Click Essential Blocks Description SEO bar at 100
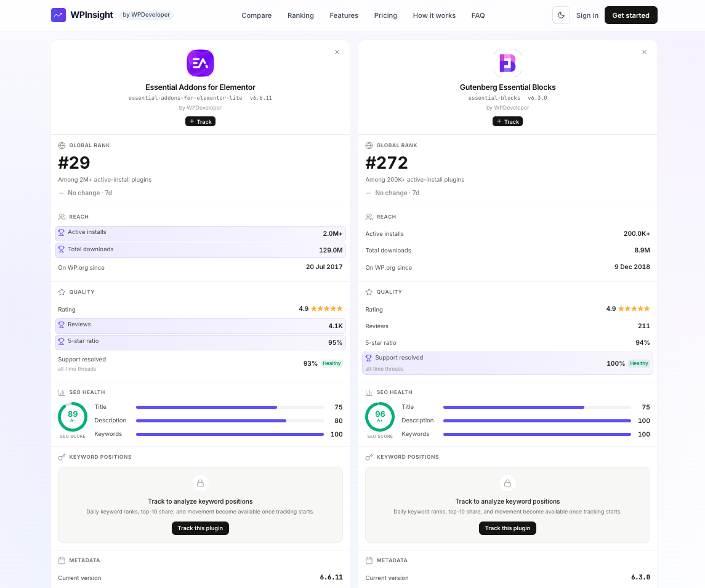 [537, 421]
